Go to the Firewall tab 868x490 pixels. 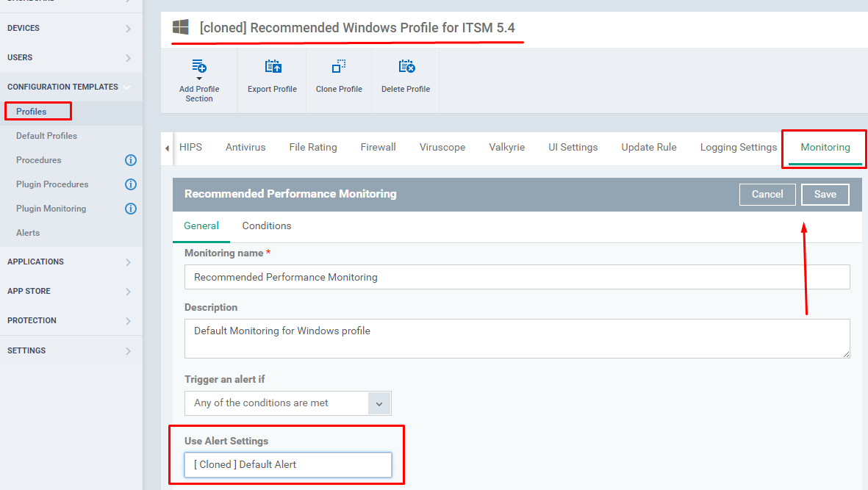coord(378,147)
